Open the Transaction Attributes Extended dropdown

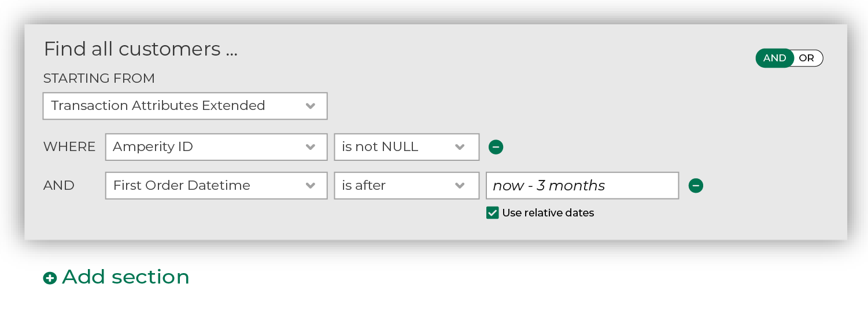(185, 106)
